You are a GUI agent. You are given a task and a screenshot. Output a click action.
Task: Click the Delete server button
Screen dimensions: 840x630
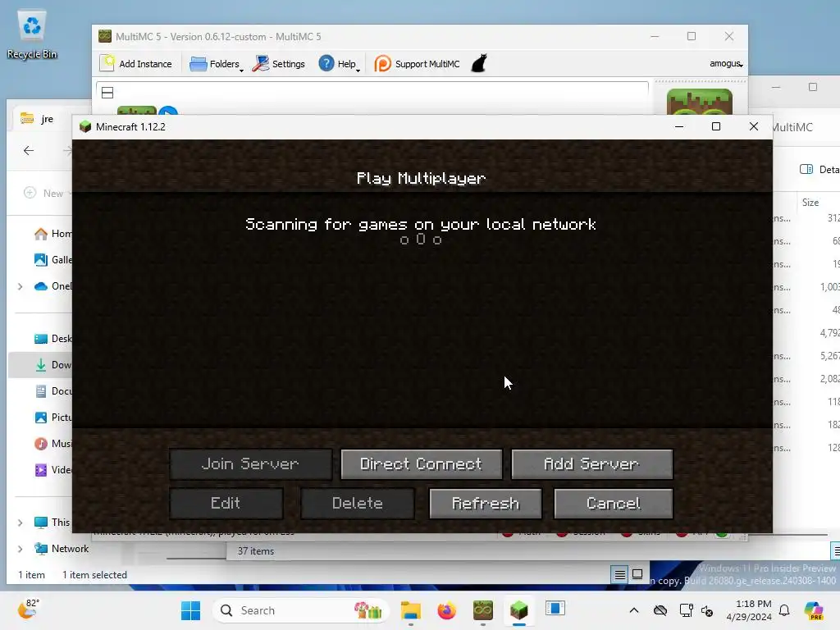pyautogui.click(x=358, y=504)
